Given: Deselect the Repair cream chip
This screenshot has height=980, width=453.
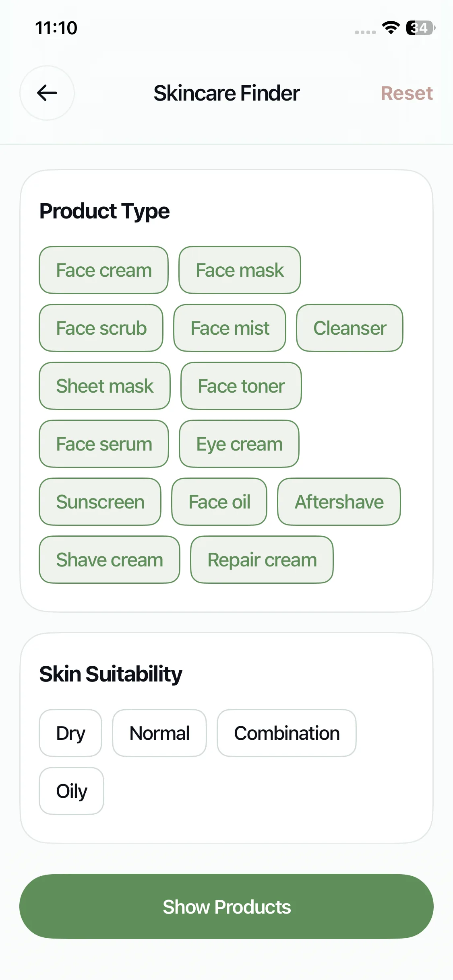Looking at the screenshot, I should [x=262, y=560].
